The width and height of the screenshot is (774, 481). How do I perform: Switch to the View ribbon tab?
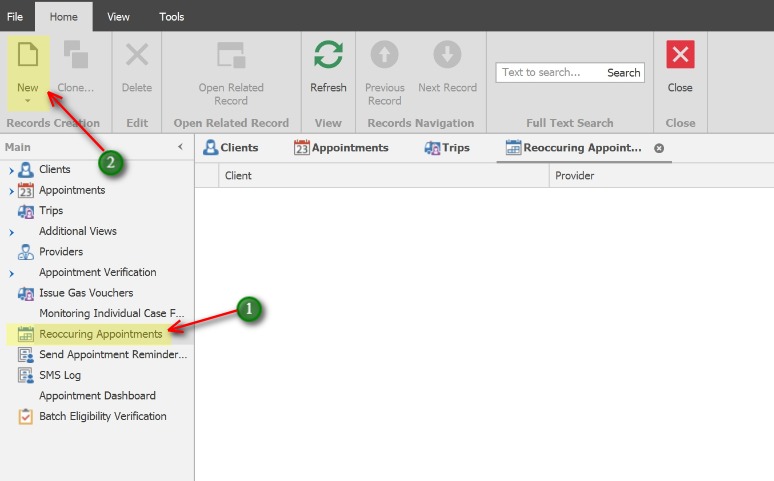[x=118, y=17]
